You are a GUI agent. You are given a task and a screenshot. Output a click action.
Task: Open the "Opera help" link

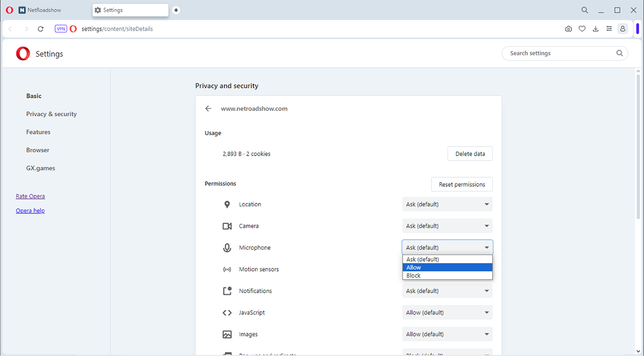[x=30, y=210]
